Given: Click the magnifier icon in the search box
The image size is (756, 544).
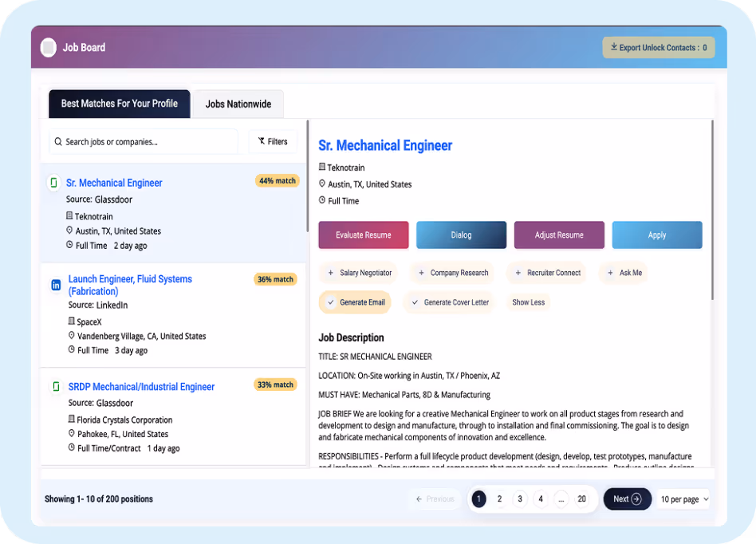Looking at the screenshot, I should tap(58, 142).
